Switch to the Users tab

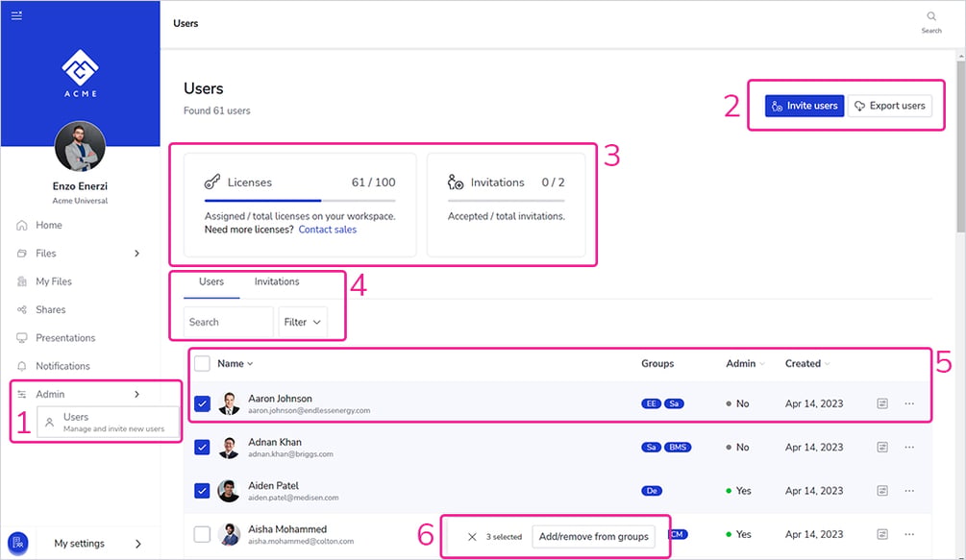click(211, 281)
